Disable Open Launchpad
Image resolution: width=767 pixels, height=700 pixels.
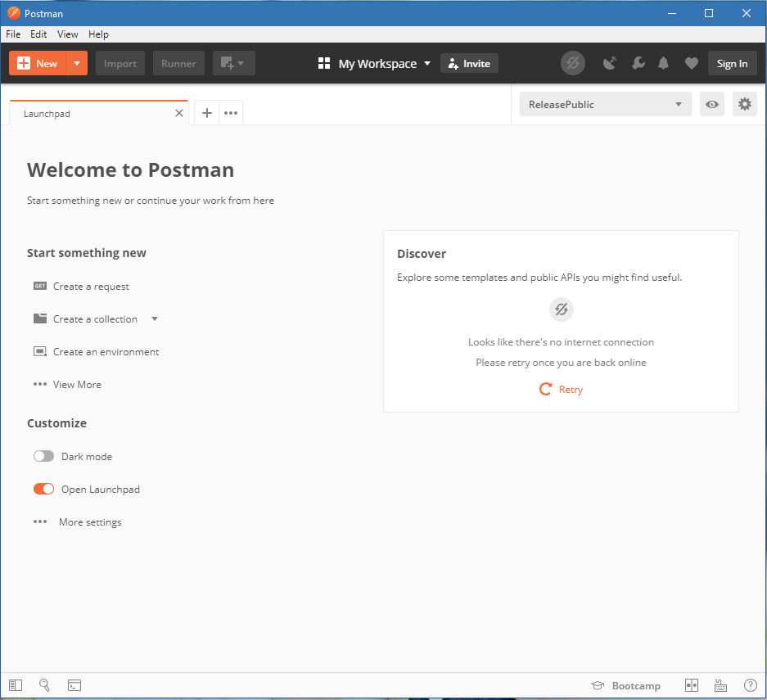click(43, 489)
